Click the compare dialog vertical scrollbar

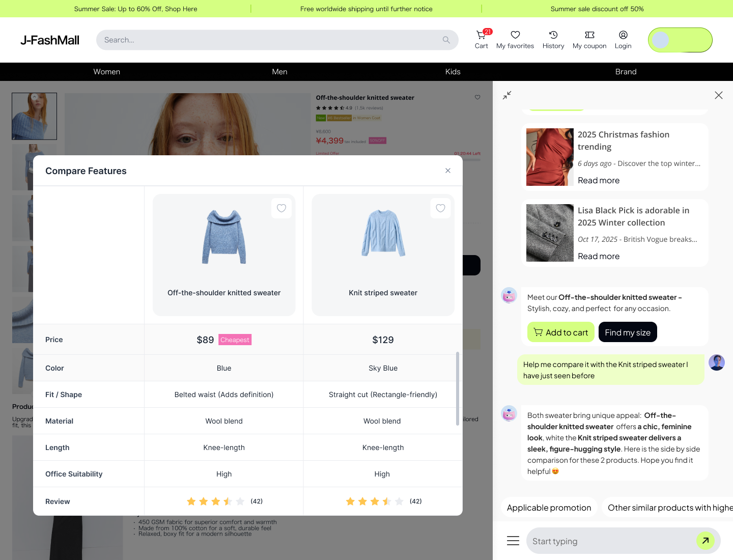point(458,388)
